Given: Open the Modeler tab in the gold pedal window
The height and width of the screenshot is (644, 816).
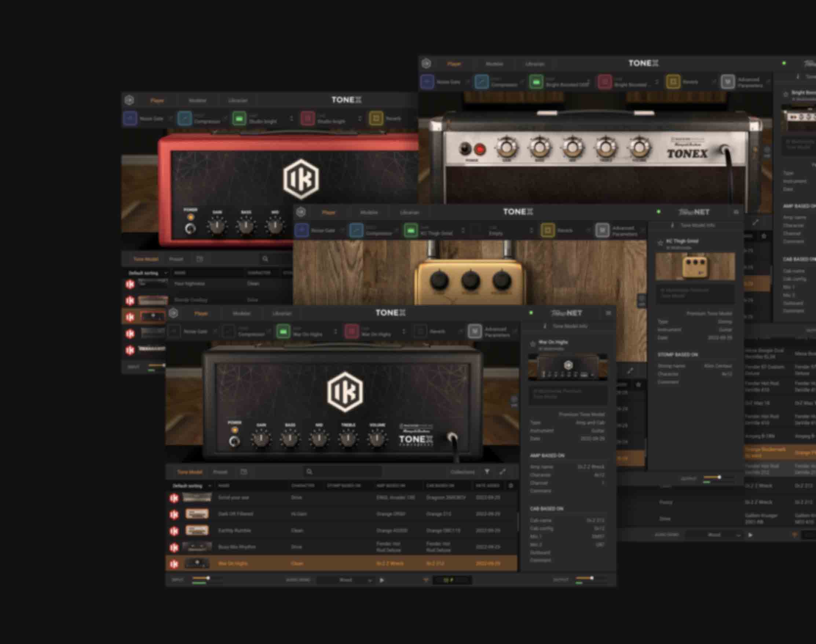Looking at the screenshot, I should coord(369,212).
